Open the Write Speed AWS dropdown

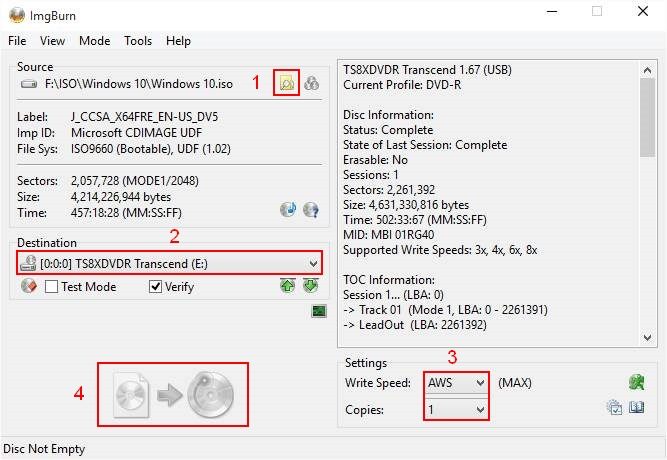[x=456, y=383]
